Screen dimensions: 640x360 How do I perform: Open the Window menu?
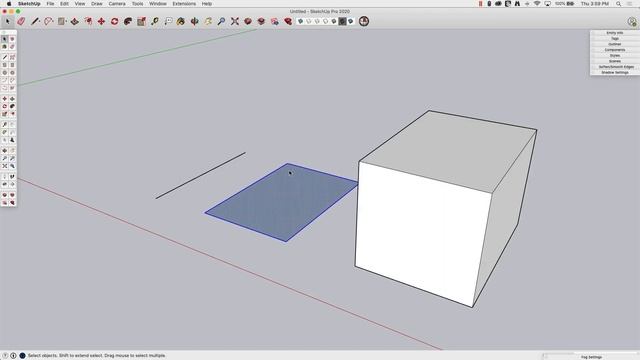(158, 4)
